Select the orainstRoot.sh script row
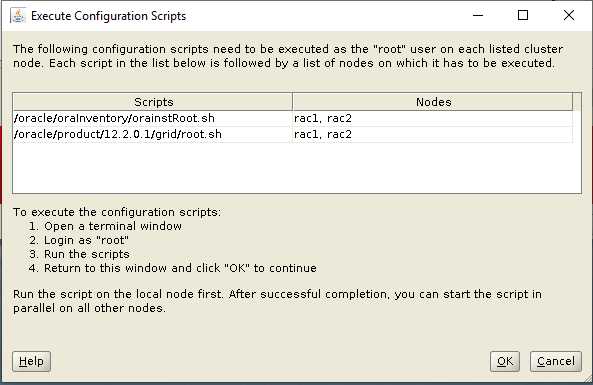 (293, 118)
